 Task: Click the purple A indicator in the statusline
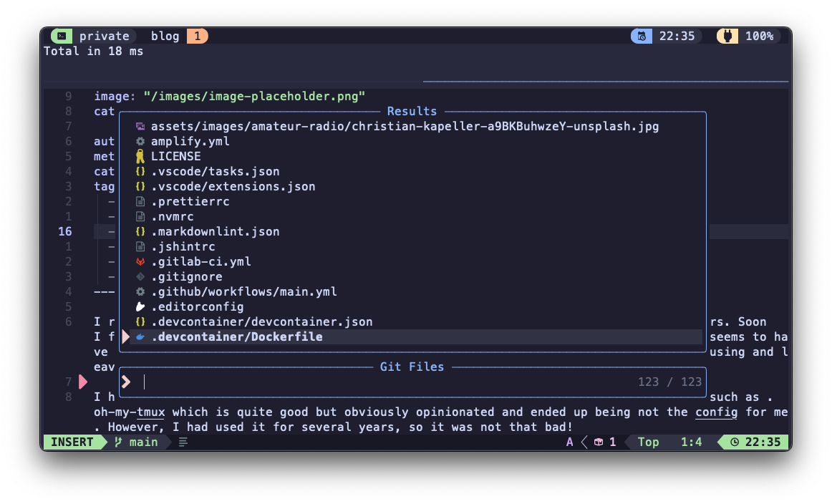(569, 442)
